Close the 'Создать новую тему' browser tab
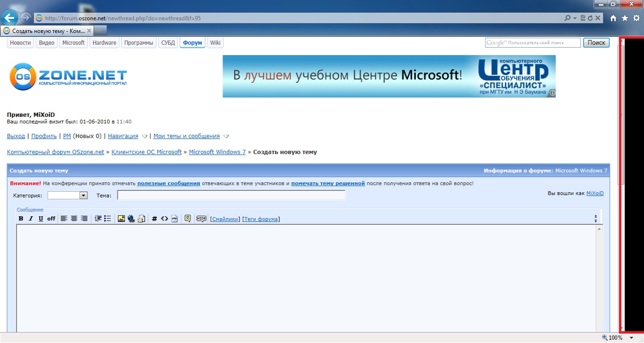 click(x=88, y=31)
